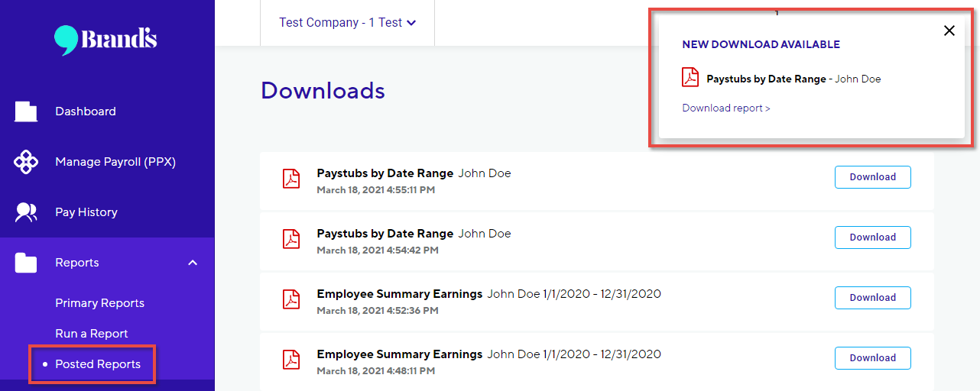Viewport: 980px width, 391px height.
Task: Download Employee Summary Earnings from 4:52:36 PM
Action: click(872, 298)
